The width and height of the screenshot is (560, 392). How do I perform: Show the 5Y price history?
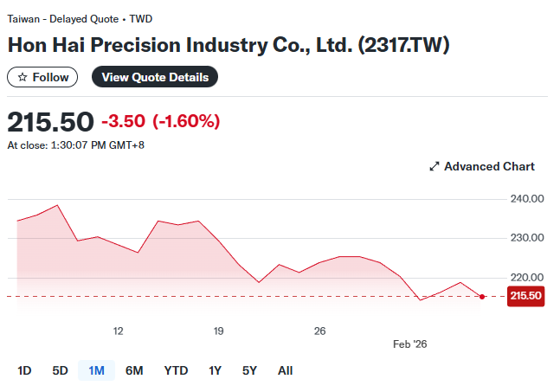249,370
